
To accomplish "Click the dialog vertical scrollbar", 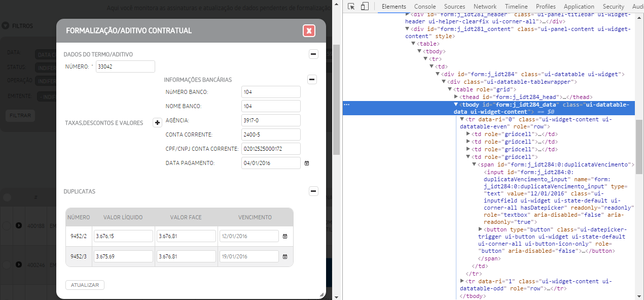I will click(336, 100).
